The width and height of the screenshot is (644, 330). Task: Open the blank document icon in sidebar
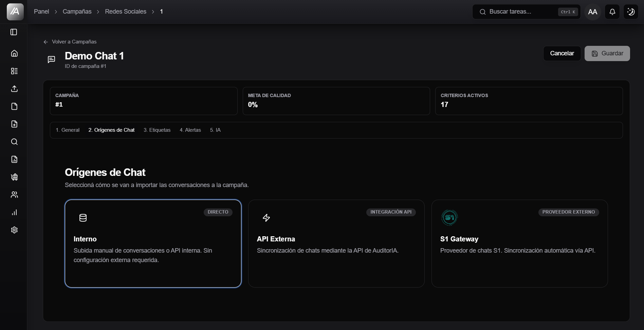pyautogui.click(x=14, y=106)
